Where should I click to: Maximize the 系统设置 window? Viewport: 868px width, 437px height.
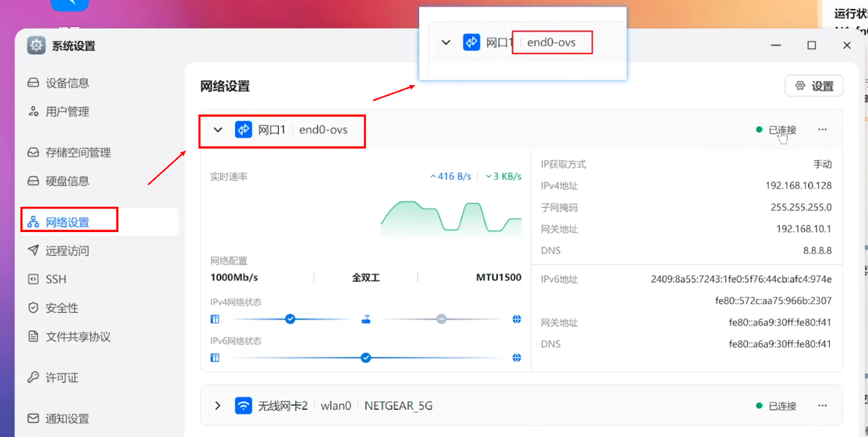click(811, 45)
